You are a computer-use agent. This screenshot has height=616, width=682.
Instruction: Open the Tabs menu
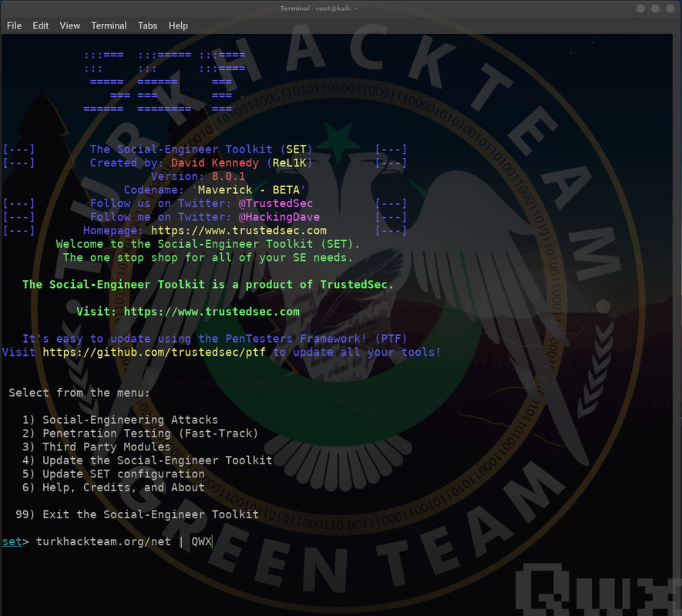click(147, 25)
